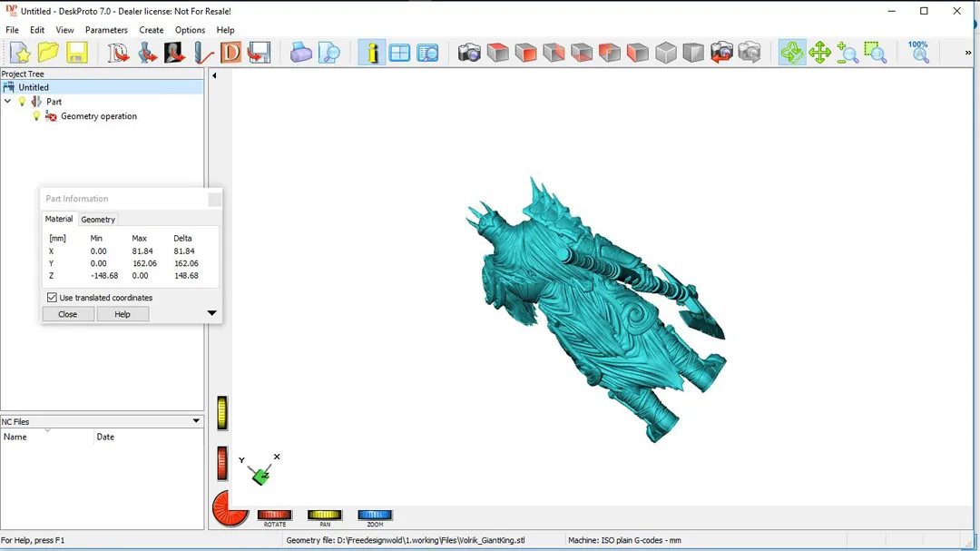Click the Part Information title bar close box
Screen dimensions: 980x551
coord(214,199)
